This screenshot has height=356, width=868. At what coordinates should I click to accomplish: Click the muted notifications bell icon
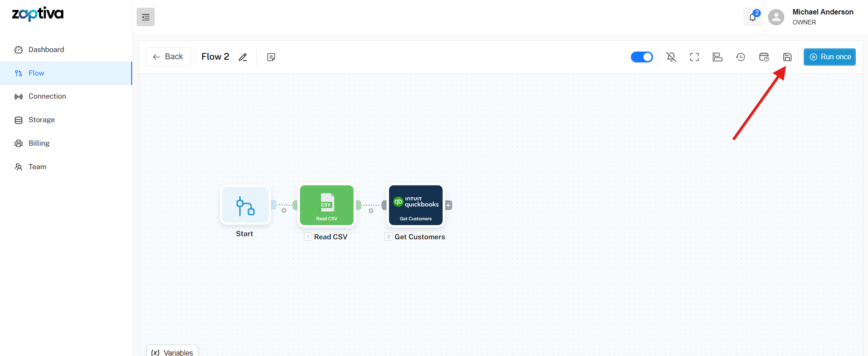point(671,57)
